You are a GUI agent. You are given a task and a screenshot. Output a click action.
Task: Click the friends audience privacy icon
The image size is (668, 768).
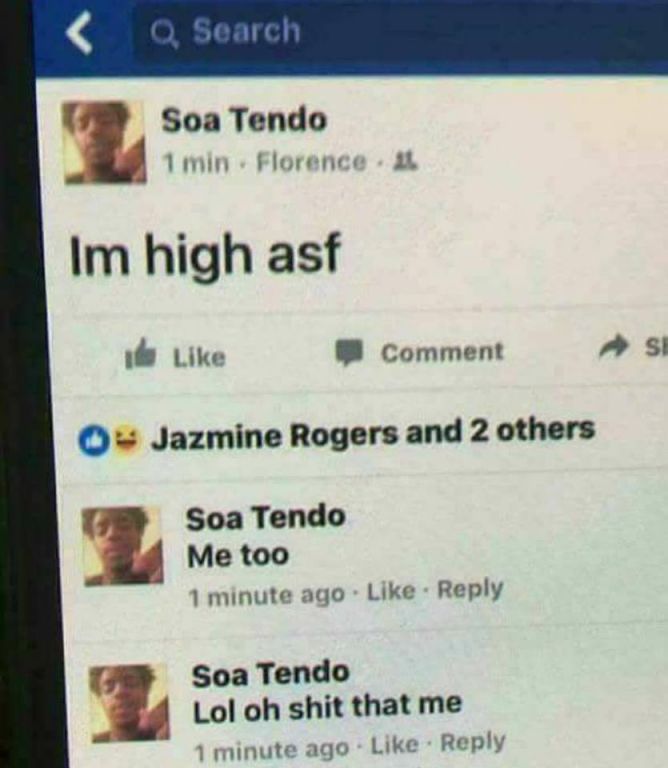[406, 161]
